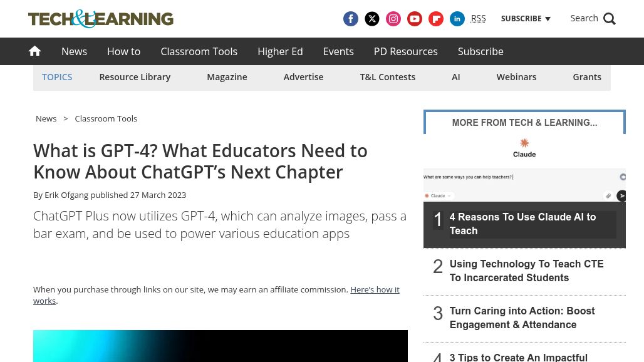
Task: Open the How to menu
Action: pyautogui.click(x=123, y=52)
